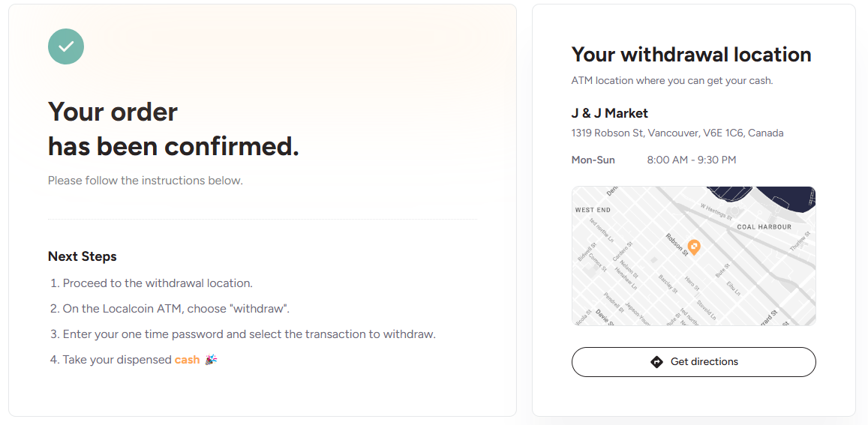Click the "Your withdrawal location" heading

[692, 55]
